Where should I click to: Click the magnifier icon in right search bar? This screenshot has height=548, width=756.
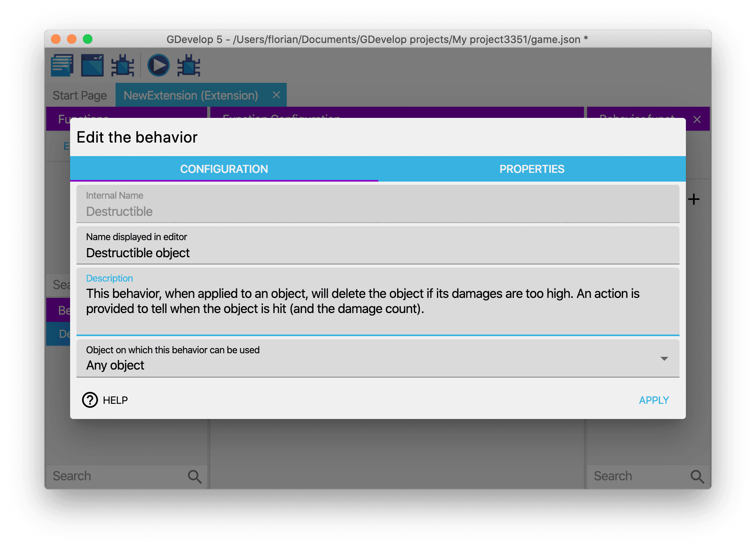[x=697, y=476]
